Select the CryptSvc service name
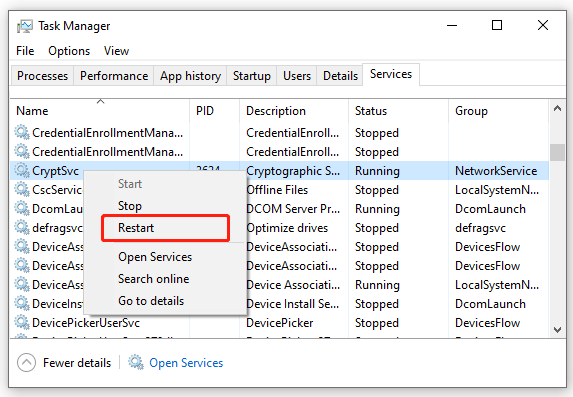This screenshot has height=397, width=573. [x=55, y=171]
